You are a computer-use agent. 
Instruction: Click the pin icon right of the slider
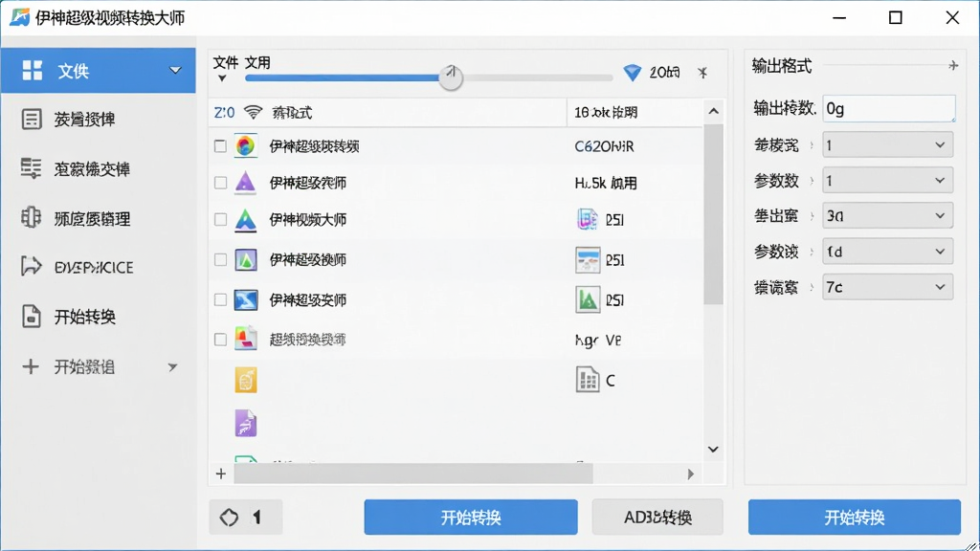coord(702,73)
